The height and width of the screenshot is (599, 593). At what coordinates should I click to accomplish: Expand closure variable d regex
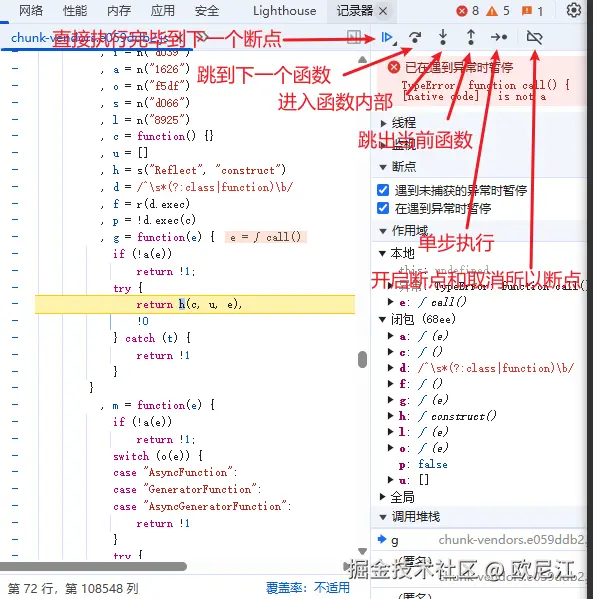click(x=390, y=368)
